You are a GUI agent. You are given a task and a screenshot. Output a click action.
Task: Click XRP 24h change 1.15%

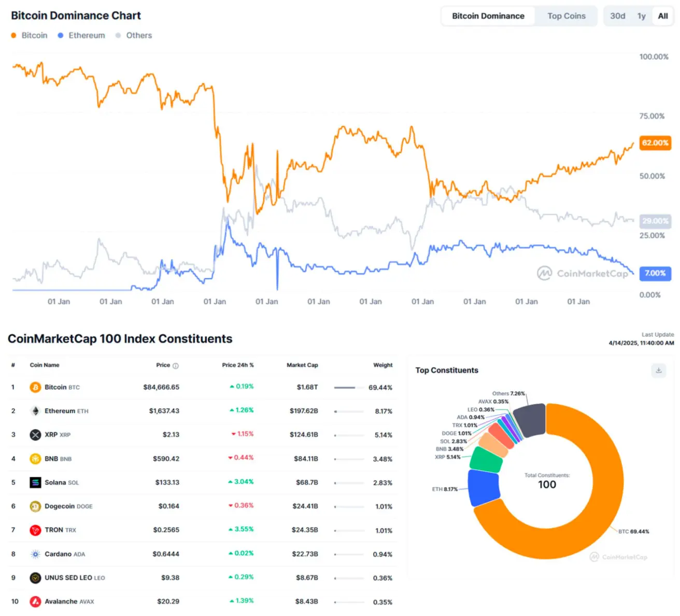(242, 434)
